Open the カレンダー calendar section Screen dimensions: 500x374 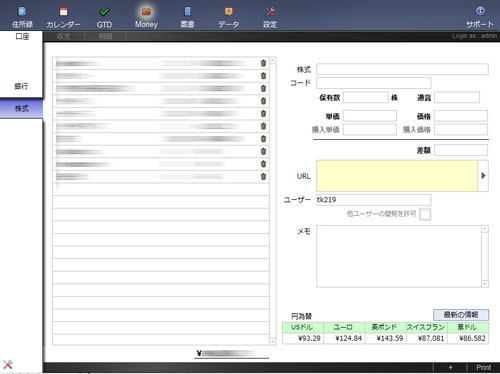pyautogui.click(x=63, y=17)
